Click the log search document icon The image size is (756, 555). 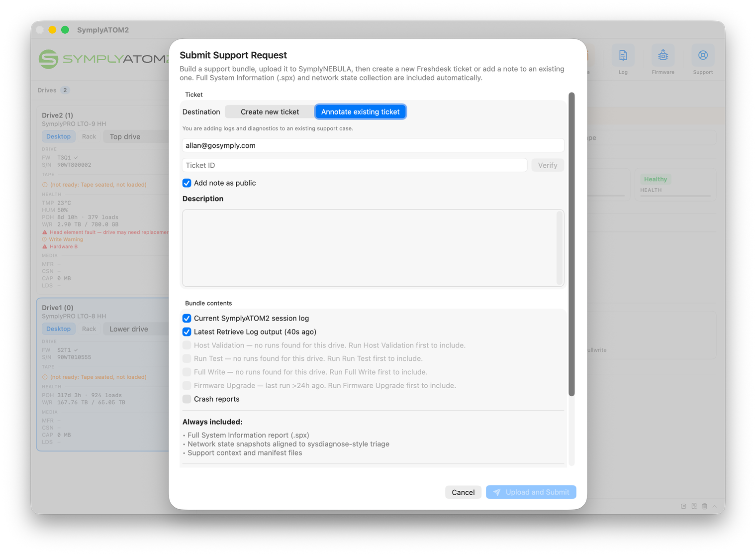(694, 506)
